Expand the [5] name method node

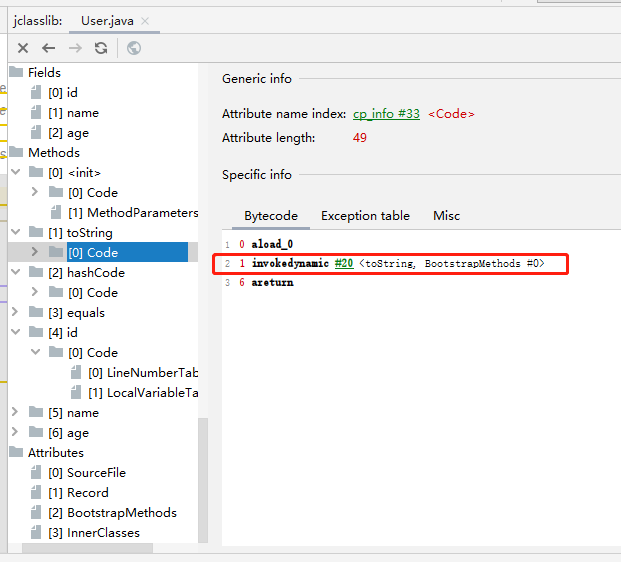15,412
